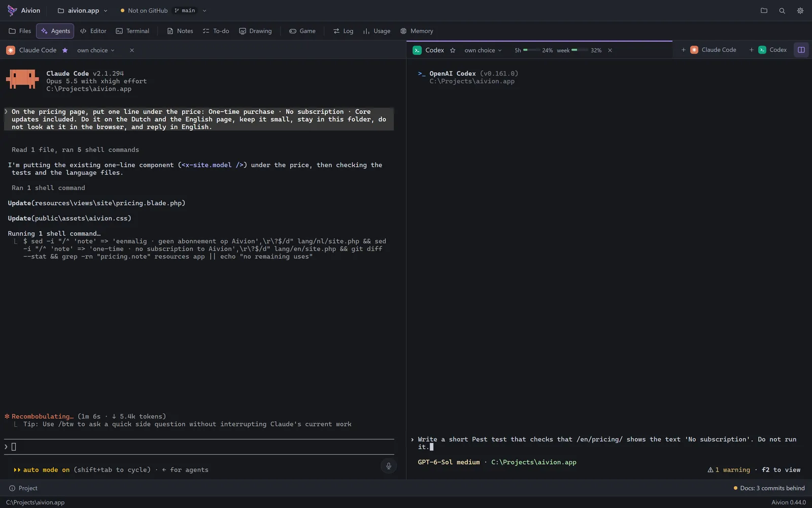This screenshot has height=508, width=812.
Task: Click the microphone voice input button
Action: point(389,466)
